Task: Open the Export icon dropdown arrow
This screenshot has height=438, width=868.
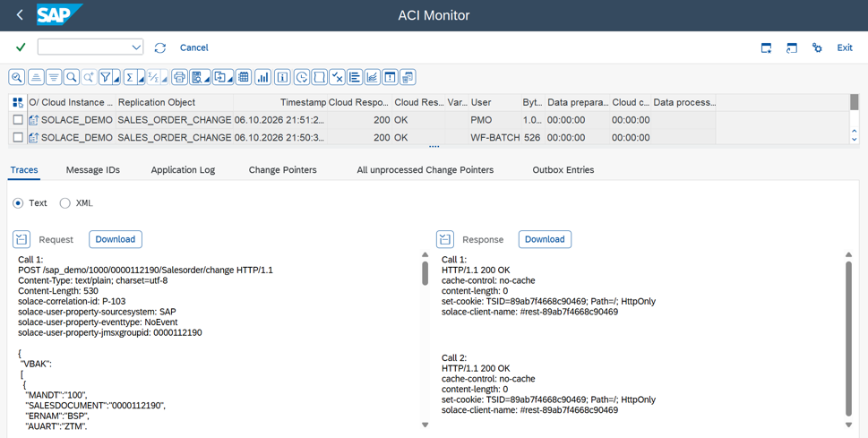Action: click(231, 81)
